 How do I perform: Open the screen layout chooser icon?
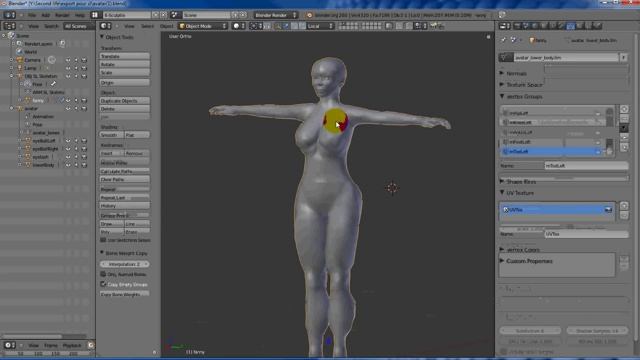pyautogui.click(x=95, y=15)
